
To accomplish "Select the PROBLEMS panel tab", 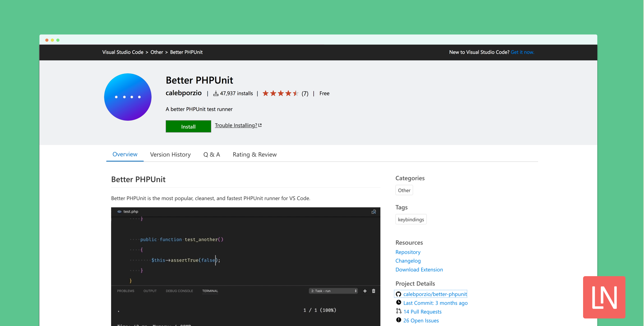I will (126, 291).
